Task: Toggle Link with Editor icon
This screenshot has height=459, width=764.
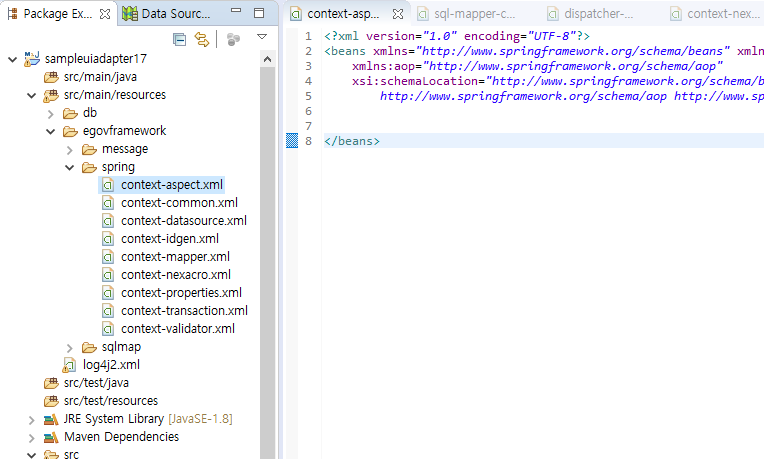Action: pyautogui.click(x=202, y=39)
